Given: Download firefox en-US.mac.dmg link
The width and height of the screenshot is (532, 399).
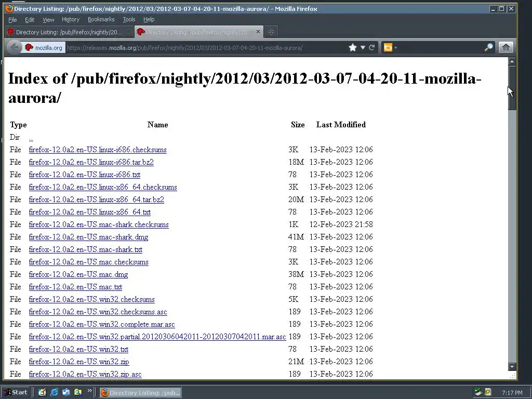Looking at the screenshot, I should (x=78, y=274).
